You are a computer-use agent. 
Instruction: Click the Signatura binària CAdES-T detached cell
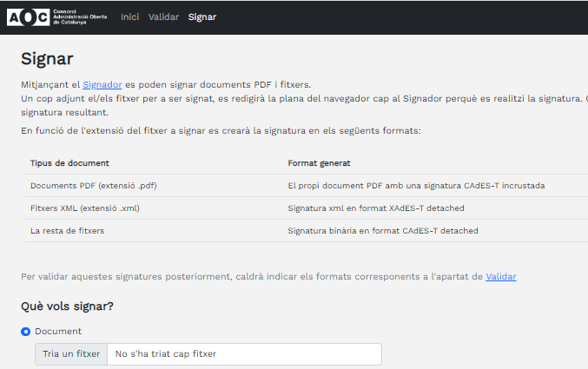383,231
